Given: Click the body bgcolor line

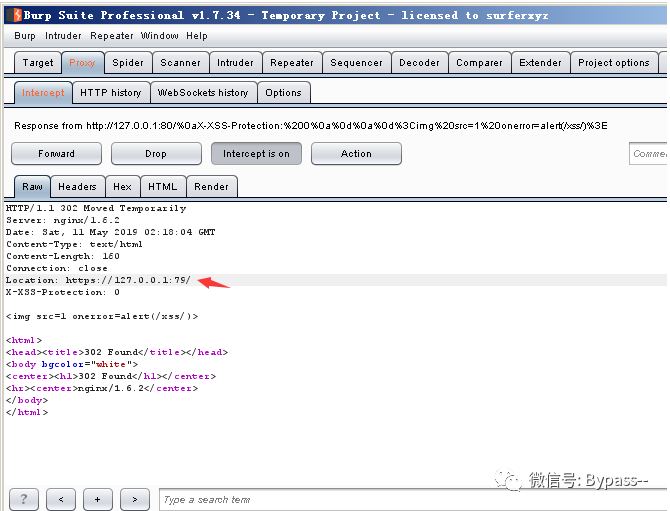Looking at the screenshot, I should (72, 364).
